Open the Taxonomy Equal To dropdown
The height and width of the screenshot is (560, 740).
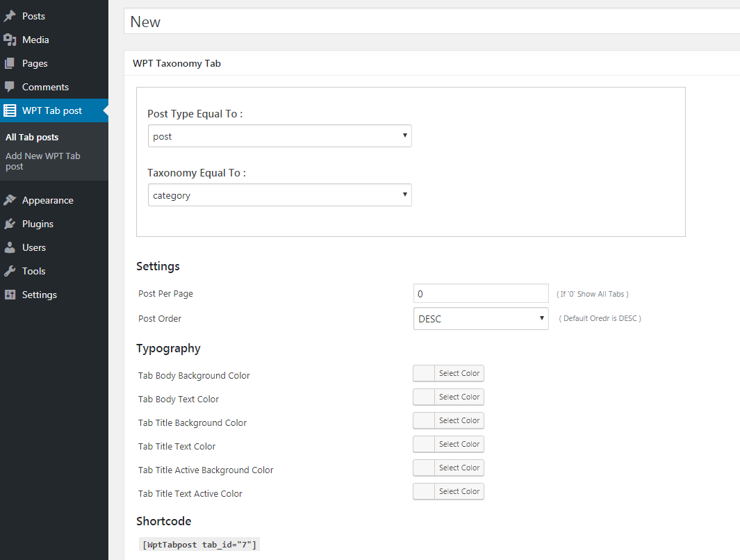(280, 195)
